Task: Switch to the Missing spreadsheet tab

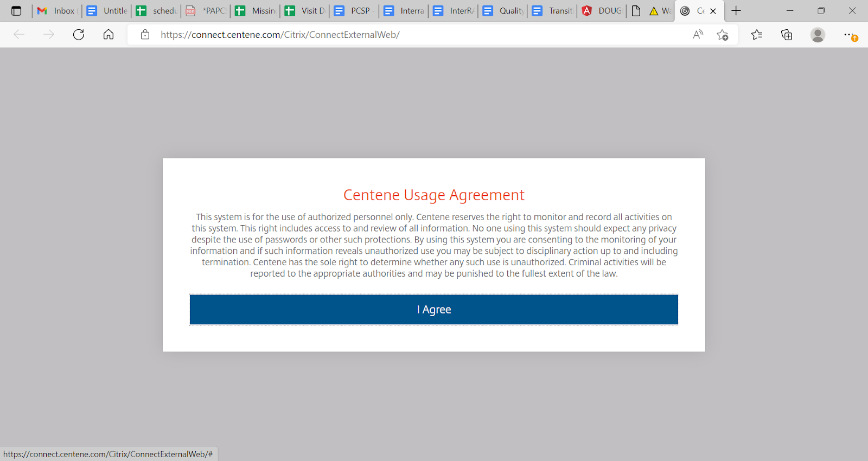Action: (x=256, y=11)
